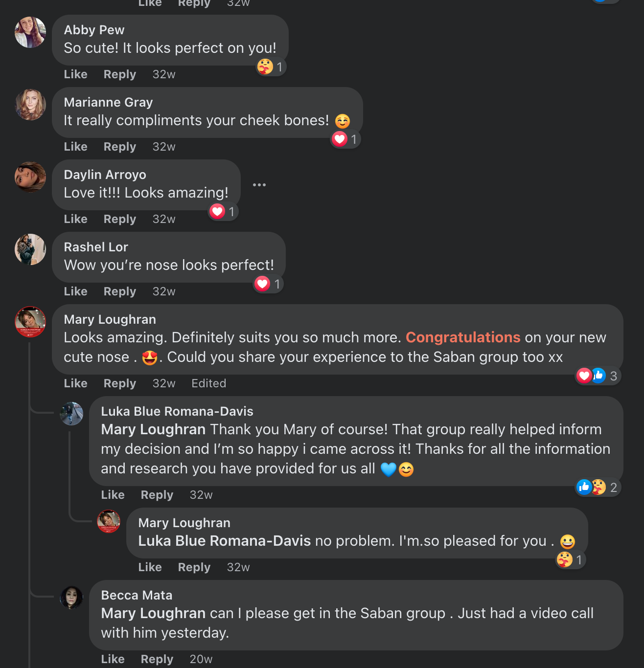The width and height of the screenshot is (644, 668).
Task: View the heart reaction on Marianne Gray's comment
Action: (345, 139)
